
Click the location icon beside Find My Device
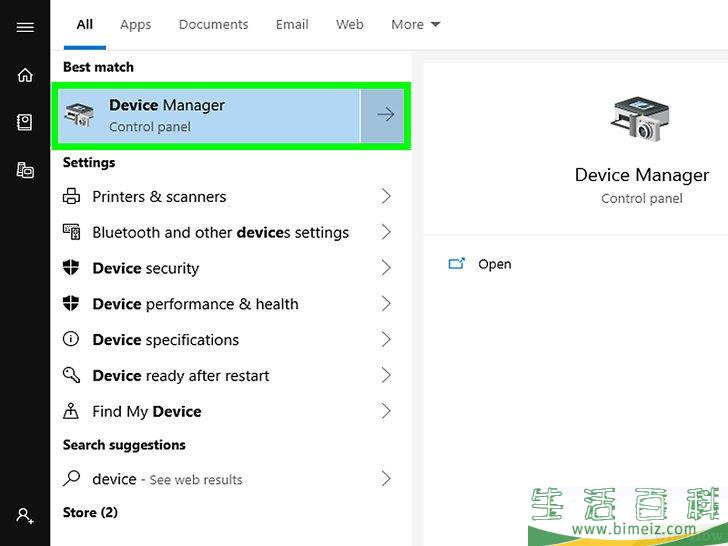(x=71, y=410)
